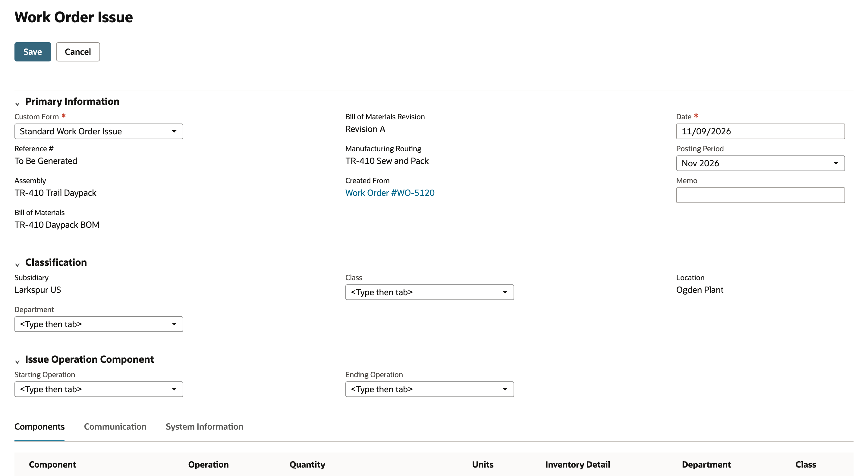The height and width of the screenshot is (476, 868).
Task: Collapse the Classification section
Action: [17, 265]
